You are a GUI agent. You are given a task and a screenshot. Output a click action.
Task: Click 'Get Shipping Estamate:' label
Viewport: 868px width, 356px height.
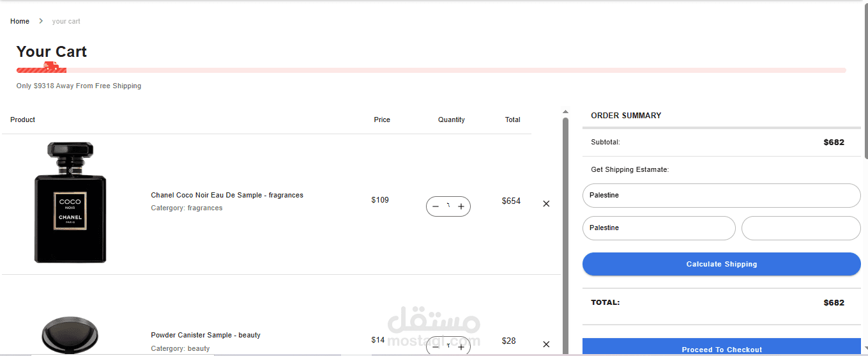click(630, 169)
